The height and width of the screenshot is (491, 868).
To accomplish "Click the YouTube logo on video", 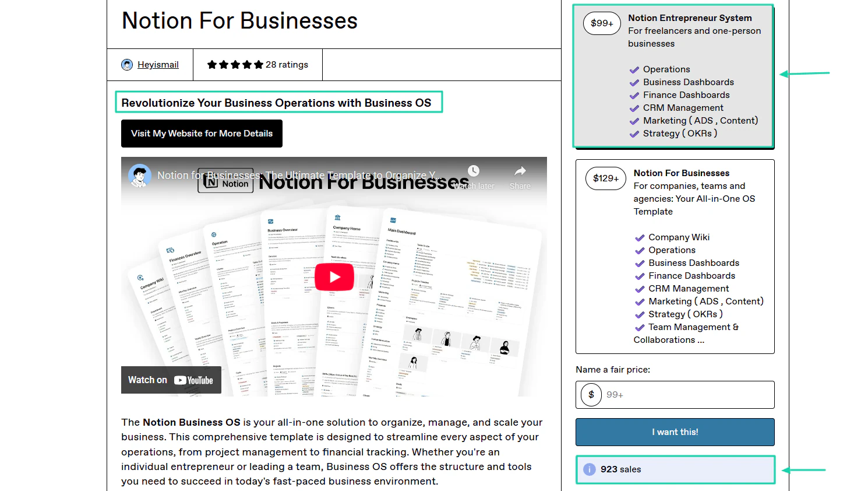I will pos(193,380).
